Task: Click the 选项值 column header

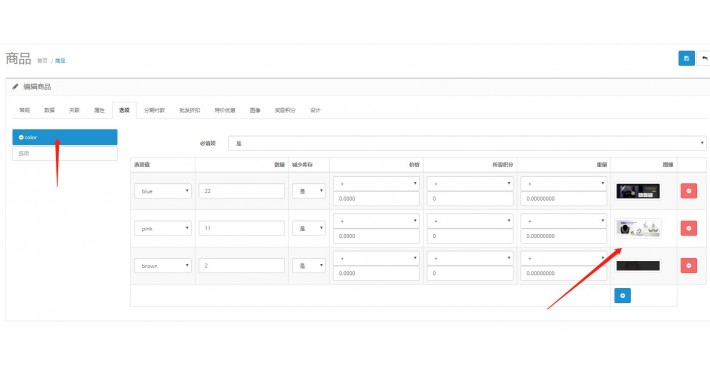Action: click(142, 165)
